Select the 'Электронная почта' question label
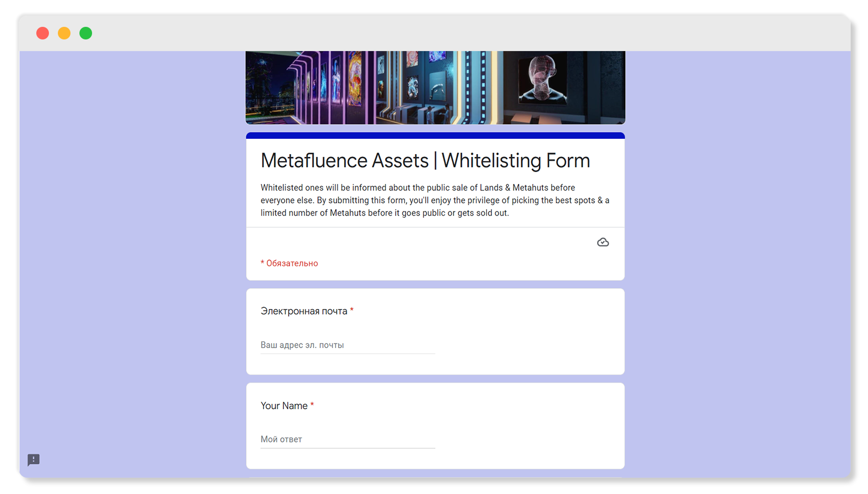Image resolution: width=868 pixels, height=494 pixels. click(304, 311)
